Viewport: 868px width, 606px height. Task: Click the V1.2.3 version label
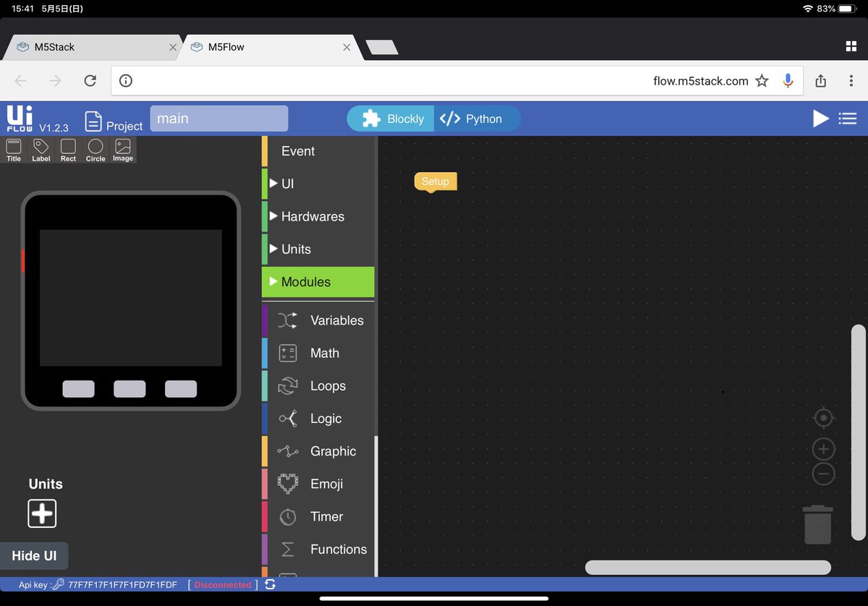tap(54, 128)
